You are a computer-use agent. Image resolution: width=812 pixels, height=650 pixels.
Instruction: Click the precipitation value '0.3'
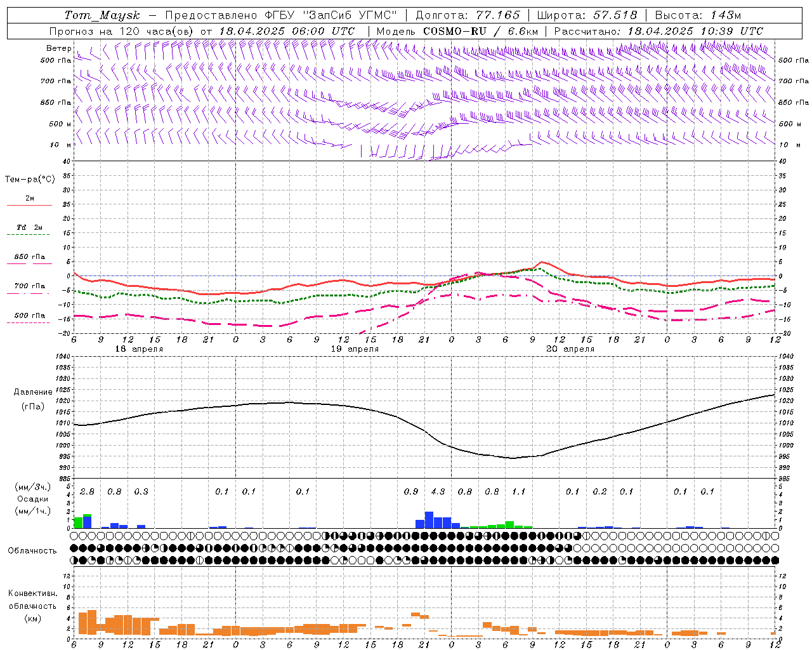tap(141, 491)
